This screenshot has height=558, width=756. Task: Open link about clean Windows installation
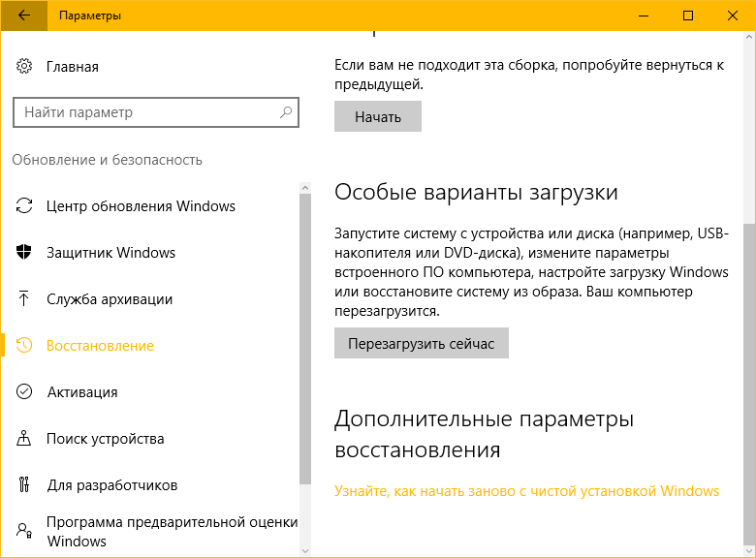526,491
